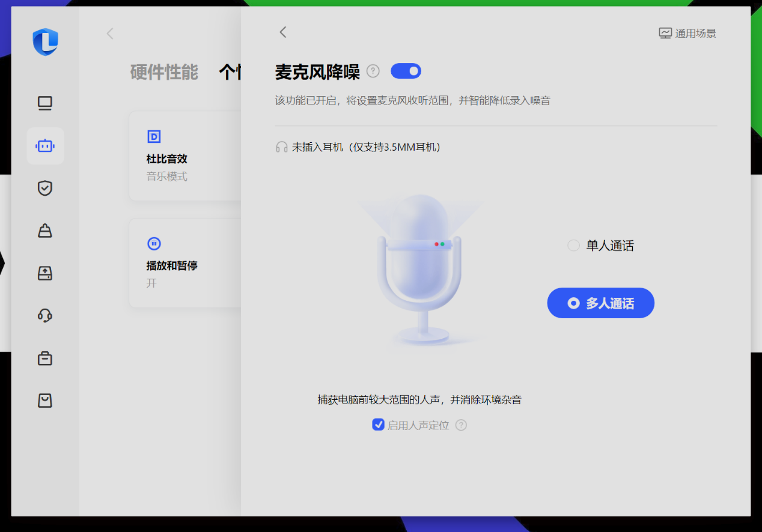Switch to the 硬件性能 tab
The height and width of the screenshot is (532, 762).
coord(164,72)
